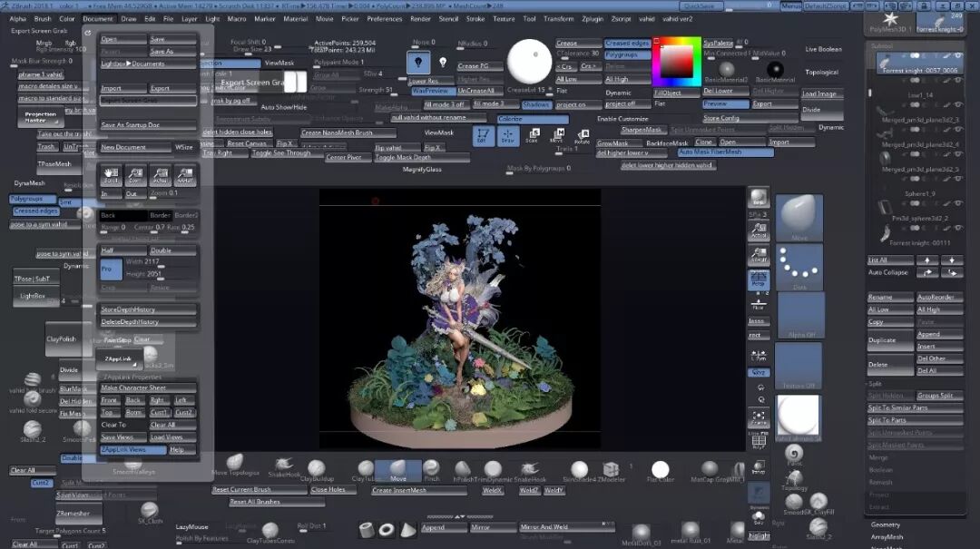Toggle the Shadows button
Image resolution: width=980 pixels, height=549 pixels.
tap(535, 104)
